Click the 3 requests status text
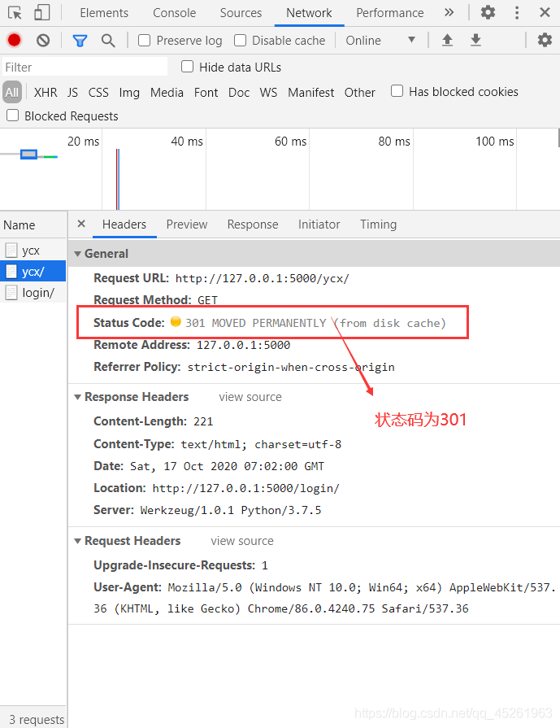Screen dimensions: 560x728 coord(37,720)
